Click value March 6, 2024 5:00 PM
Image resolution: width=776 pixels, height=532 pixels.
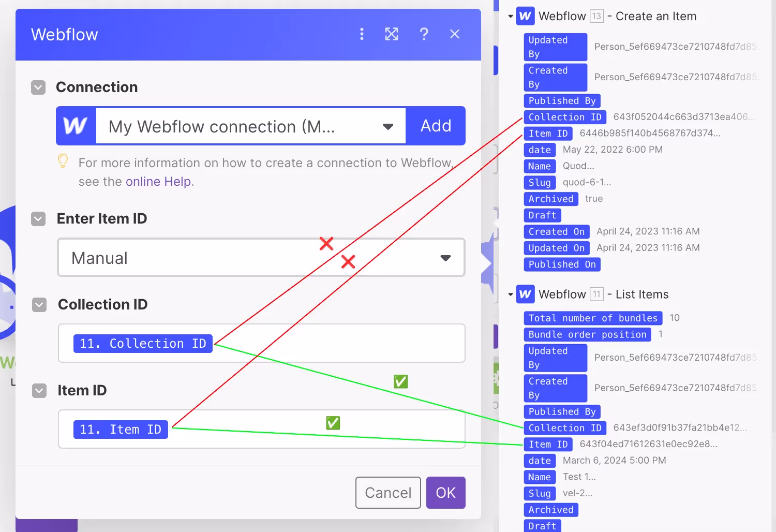[x=615, y=461]
